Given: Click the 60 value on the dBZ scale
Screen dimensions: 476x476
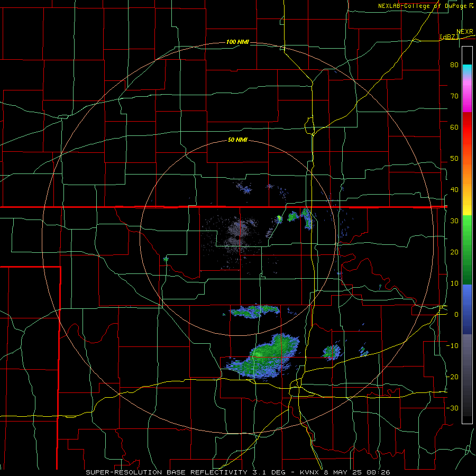Looking at the screenshot, I should point(454,127).
